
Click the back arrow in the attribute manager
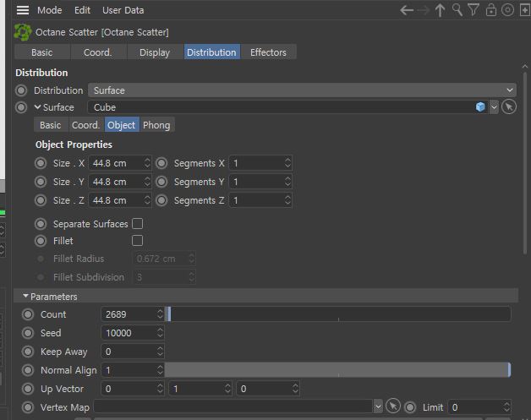(x=407, y=10)
